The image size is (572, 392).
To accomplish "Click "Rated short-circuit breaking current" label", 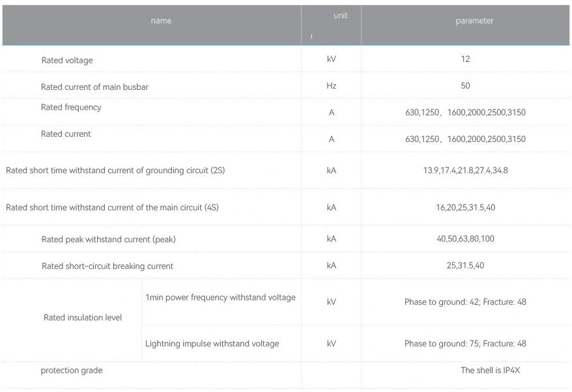I will (107, 266).
